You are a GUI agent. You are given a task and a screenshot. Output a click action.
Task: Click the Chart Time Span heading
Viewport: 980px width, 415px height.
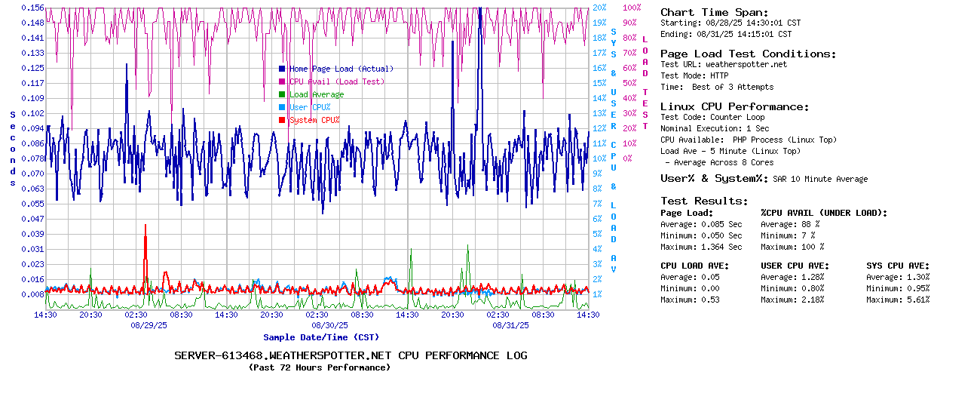pyautogui.click(x=714, y=12)
